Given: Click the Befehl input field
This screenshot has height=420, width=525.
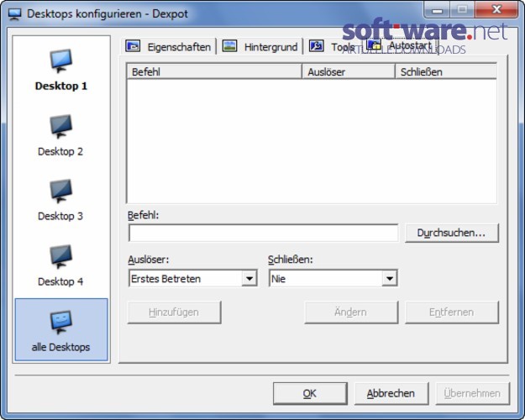Looking at the screenshot, I should coord(264,233).
